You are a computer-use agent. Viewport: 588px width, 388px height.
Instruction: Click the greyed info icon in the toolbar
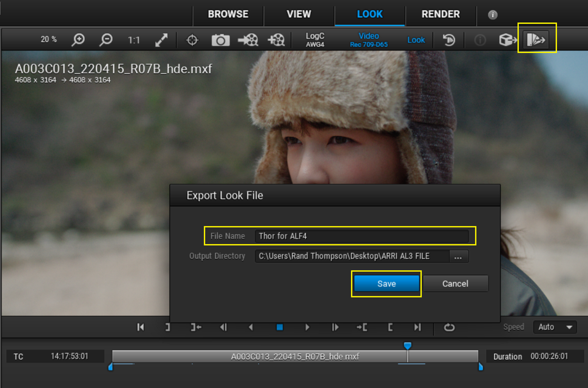point(480,40)
